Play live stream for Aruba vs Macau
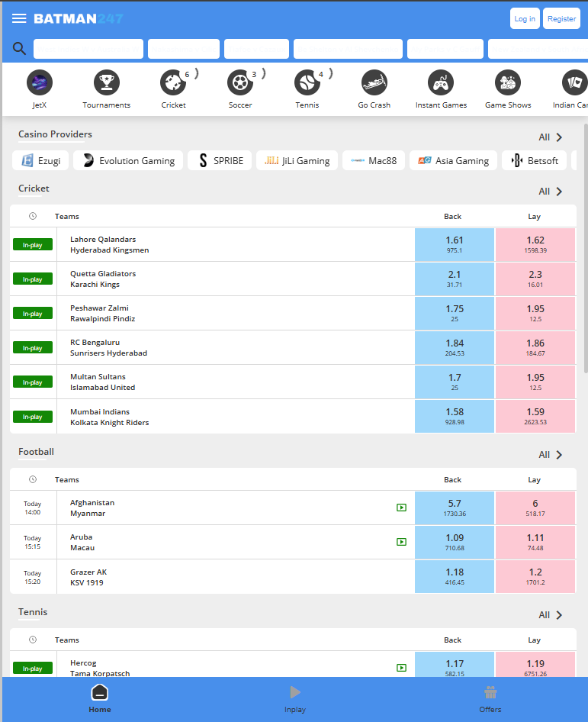This screenshot has height=722, width=588. click(401, 542)
